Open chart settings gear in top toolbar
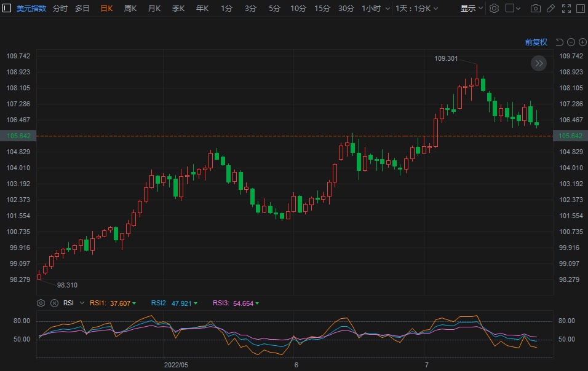 click(494, 9)
